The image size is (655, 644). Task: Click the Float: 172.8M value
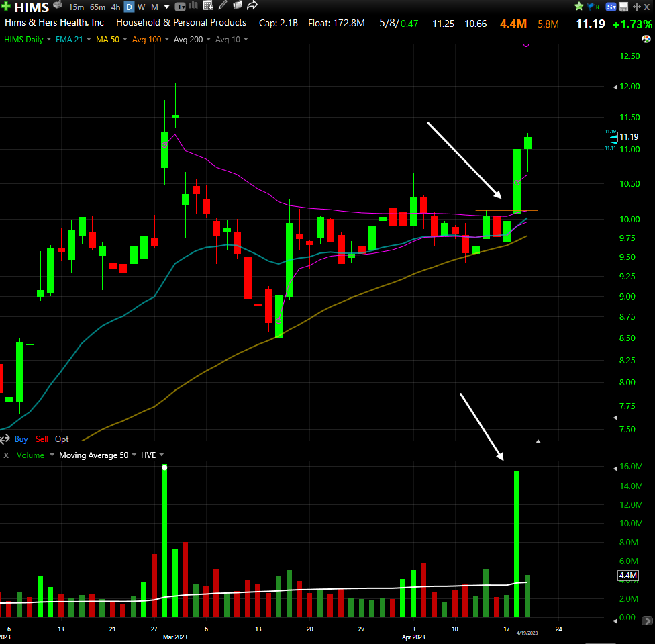(x=336, y=23)
